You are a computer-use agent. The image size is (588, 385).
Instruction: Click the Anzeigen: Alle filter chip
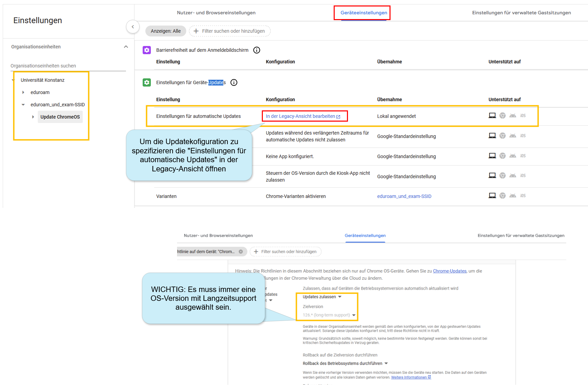[x=166, y=31]
